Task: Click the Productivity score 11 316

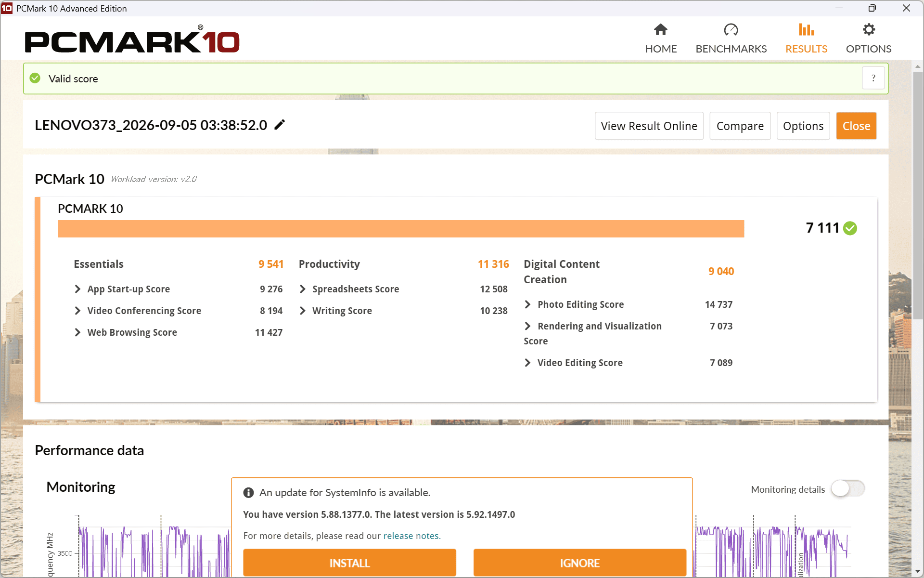Action: coord(493,264)
